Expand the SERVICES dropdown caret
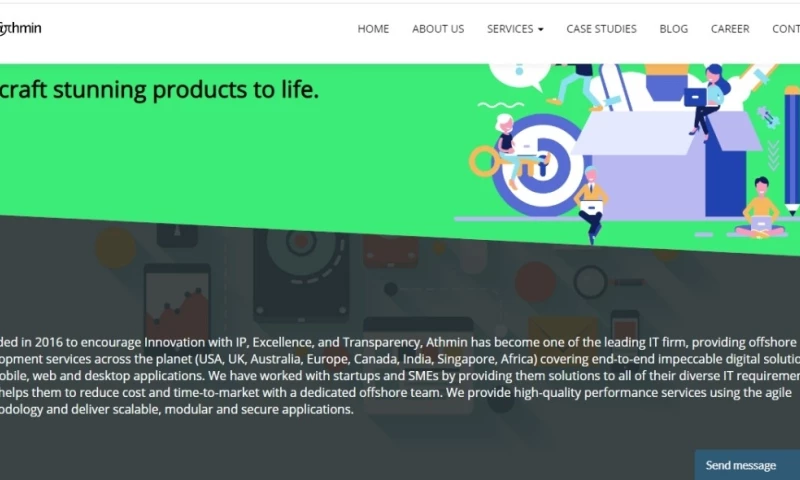800x480 pixels. [x=541, y=30]
